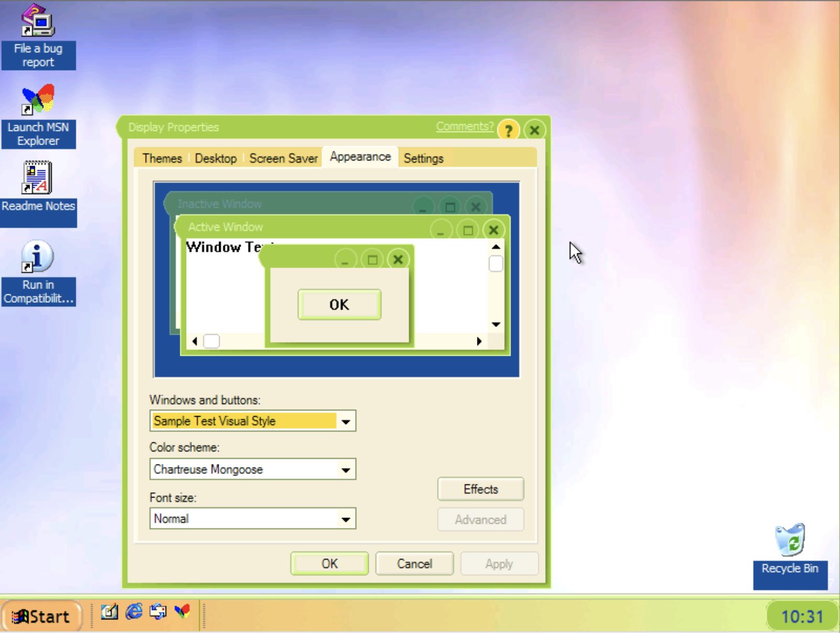This screenshot has height=633, width=840.
Task: Select the Themes tab
Action: [162, 158]
